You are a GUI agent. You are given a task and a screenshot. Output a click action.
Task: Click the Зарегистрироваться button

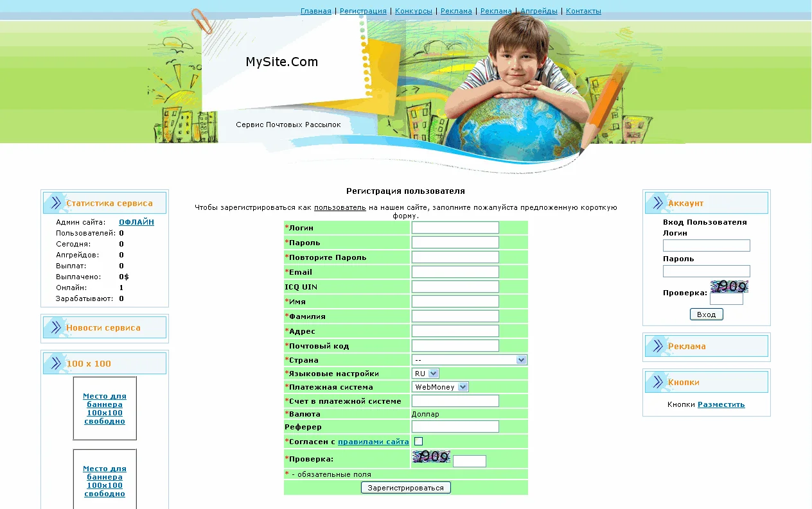click(406, 488)
